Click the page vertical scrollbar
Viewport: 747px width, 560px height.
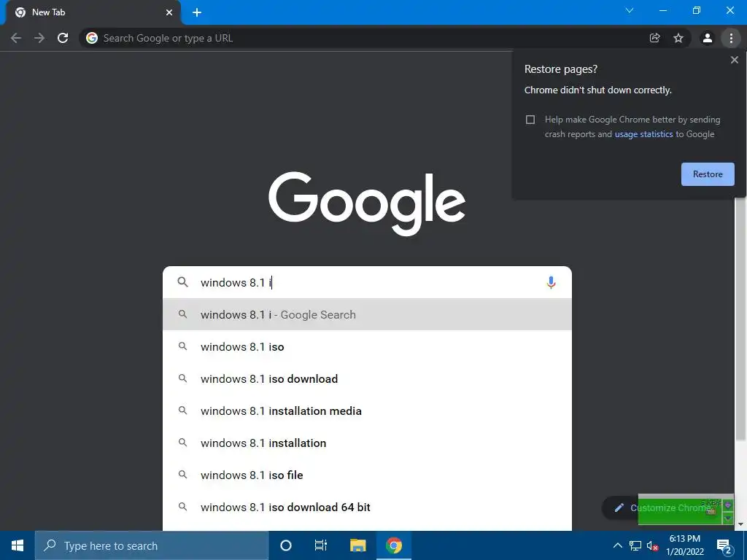740,319
